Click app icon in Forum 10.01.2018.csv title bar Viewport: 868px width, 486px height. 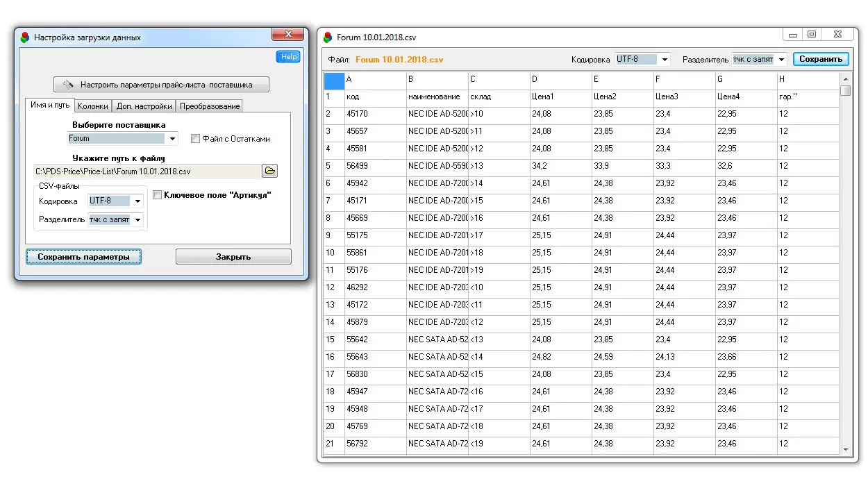pos(328,37)
